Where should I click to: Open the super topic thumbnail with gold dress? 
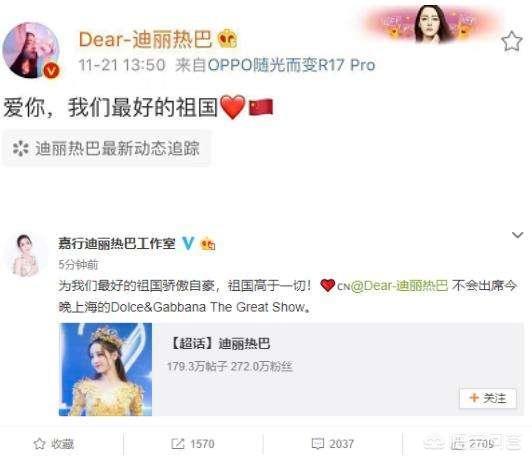[106, 369]
